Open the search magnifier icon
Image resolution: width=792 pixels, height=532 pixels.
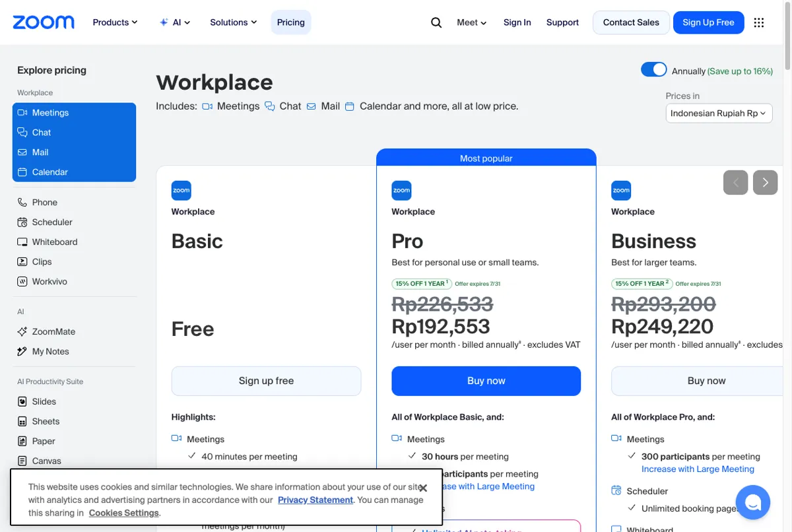click(436, 22)
